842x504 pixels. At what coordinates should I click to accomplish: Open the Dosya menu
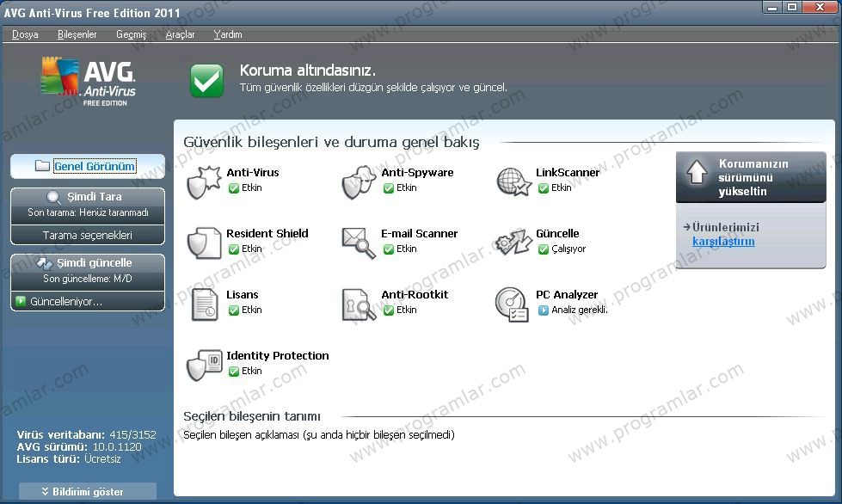25,34
